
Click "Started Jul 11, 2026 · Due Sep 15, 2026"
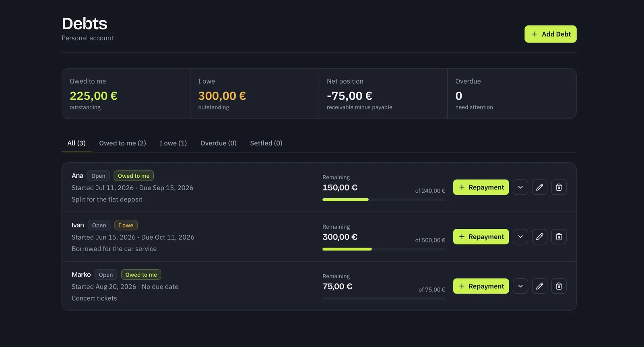[132, 188]
